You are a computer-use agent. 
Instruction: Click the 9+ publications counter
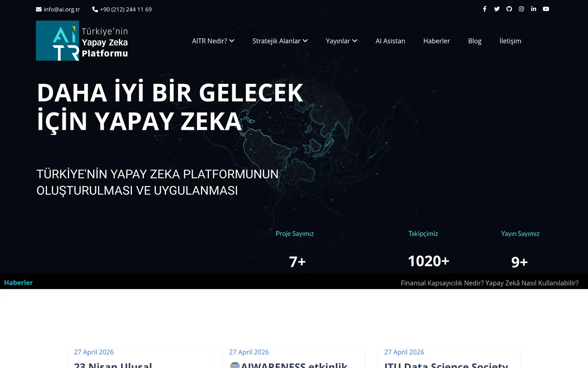519,262
